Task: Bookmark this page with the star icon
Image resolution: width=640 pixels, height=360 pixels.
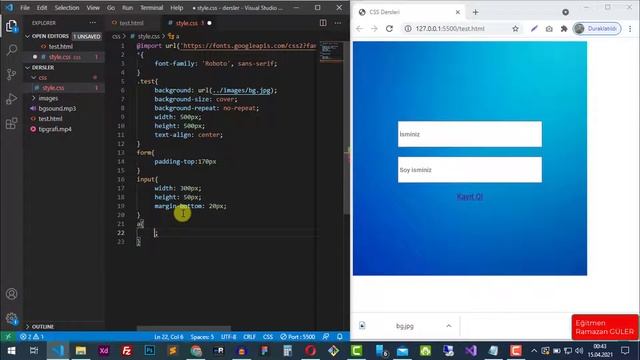Action: (516, 29)
